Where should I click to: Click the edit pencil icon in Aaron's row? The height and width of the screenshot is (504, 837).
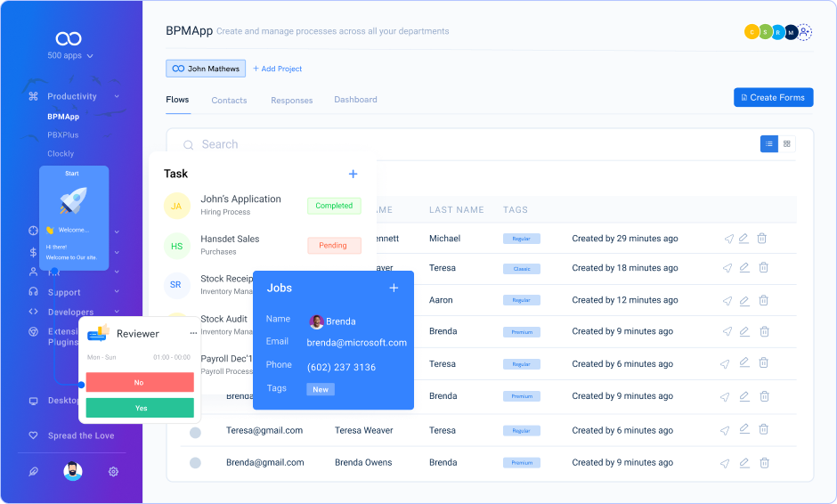click(744, 300)
